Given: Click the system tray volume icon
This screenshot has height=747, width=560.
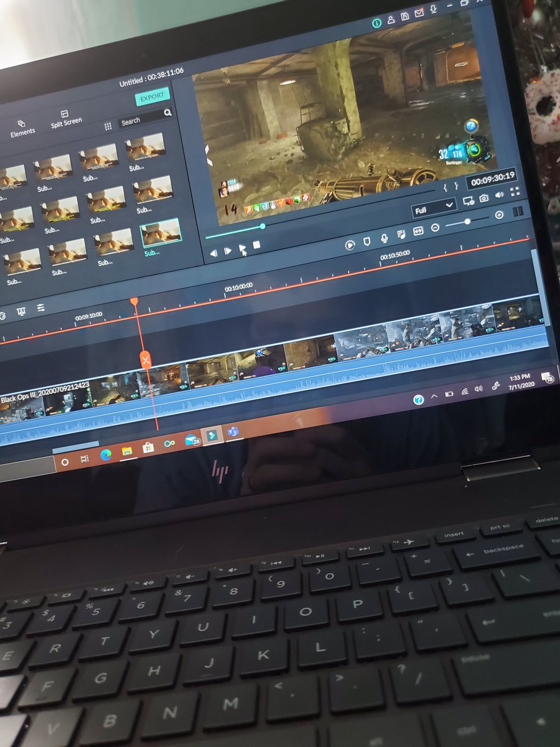Looking at the screenshot, I should [x=478, y=389].
